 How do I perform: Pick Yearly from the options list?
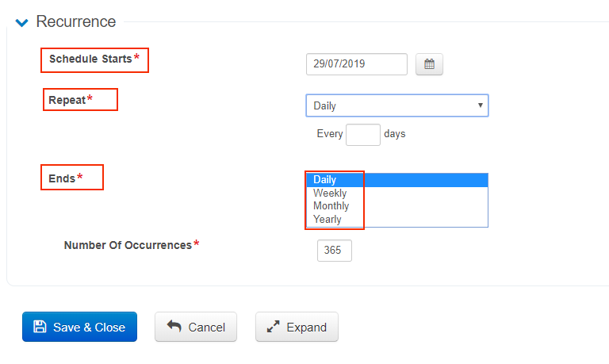(x=327, y=220)
